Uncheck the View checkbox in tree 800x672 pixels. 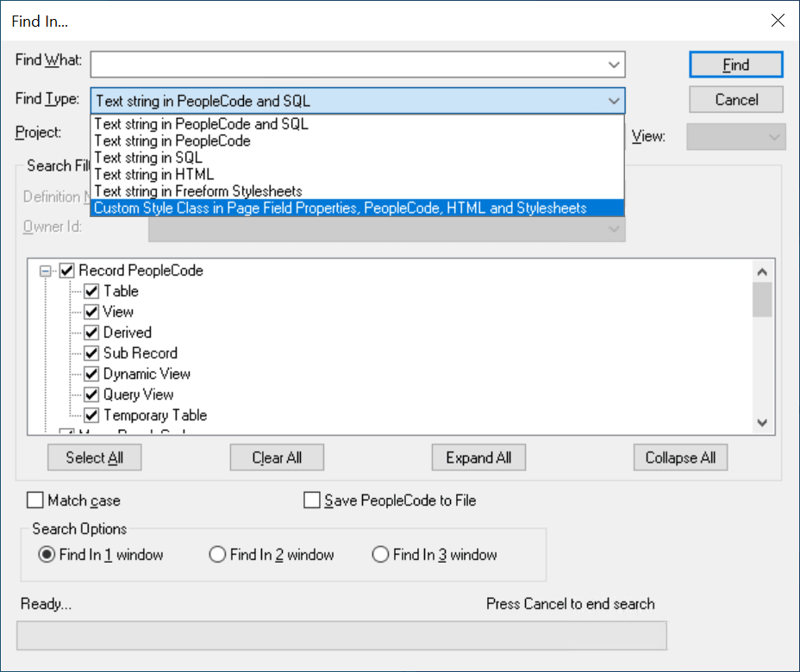[91, 312]
